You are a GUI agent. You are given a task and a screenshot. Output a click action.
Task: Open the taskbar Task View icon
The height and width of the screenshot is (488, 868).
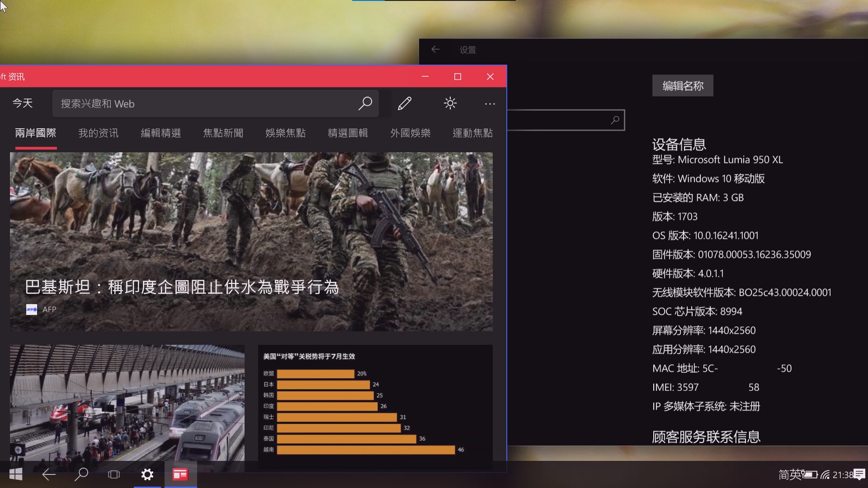(x=114, y=474)
